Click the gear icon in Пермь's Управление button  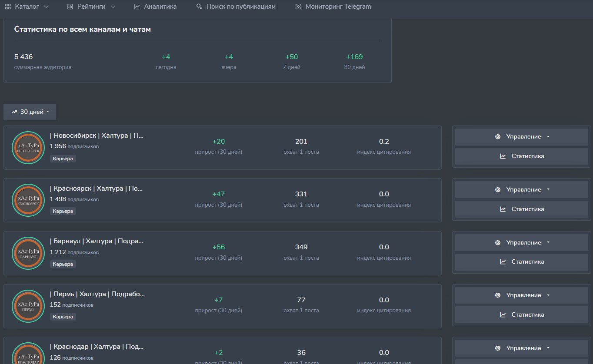tap(498, 295)
